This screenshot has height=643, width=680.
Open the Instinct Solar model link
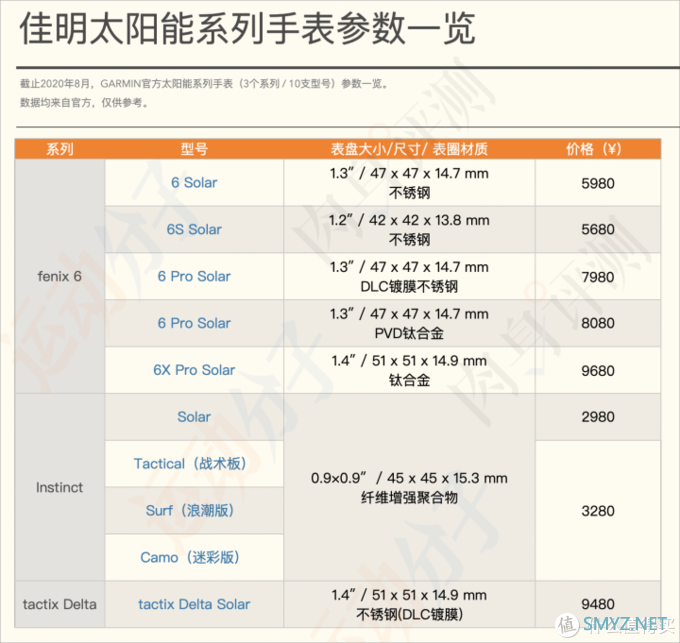[x=194, y=417]
